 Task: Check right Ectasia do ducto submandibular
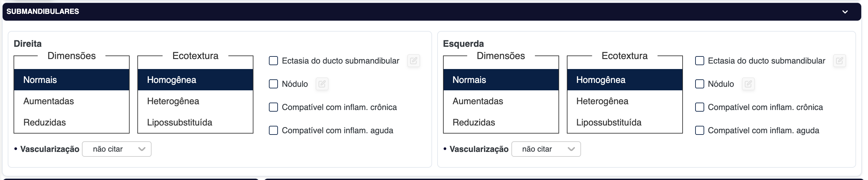coord(273,61)
